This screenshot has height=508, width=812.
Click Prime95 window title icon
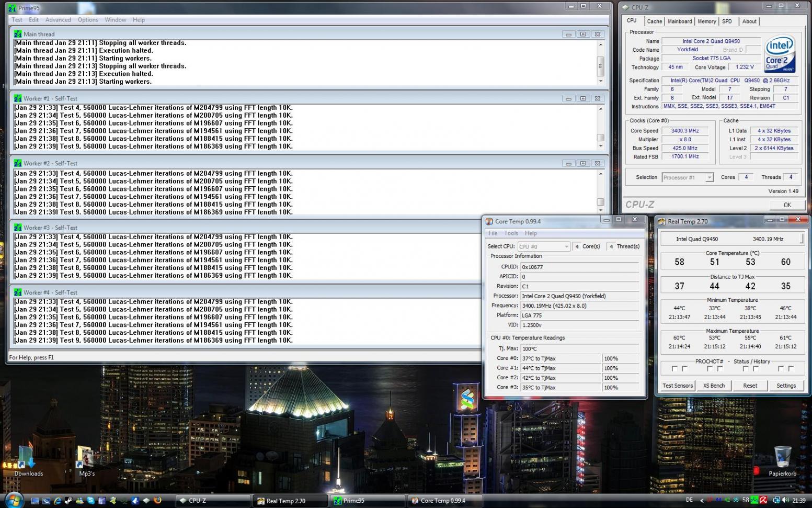pyautogui.click(x=13, y=8)
